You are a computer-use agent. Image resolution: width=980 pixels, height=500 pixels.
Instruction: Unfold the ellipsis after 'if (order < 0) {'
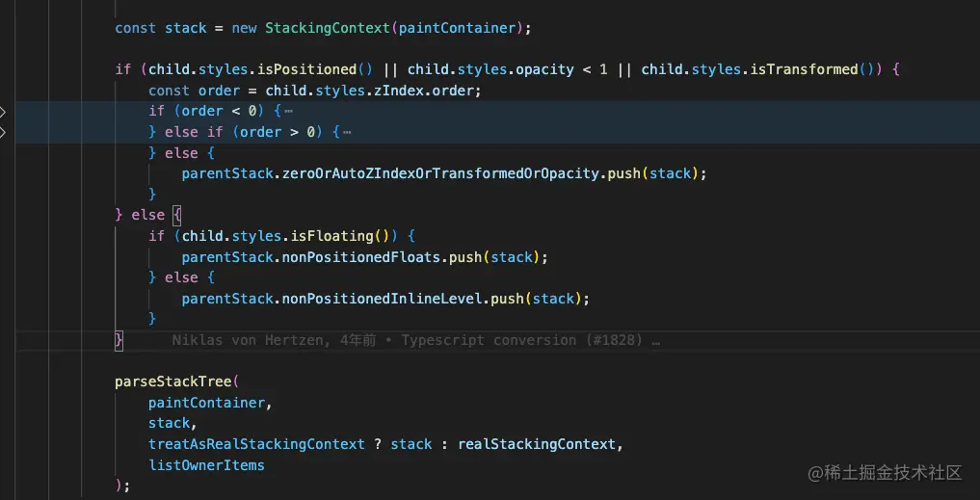pyautogui.click(x=288, y=111)
